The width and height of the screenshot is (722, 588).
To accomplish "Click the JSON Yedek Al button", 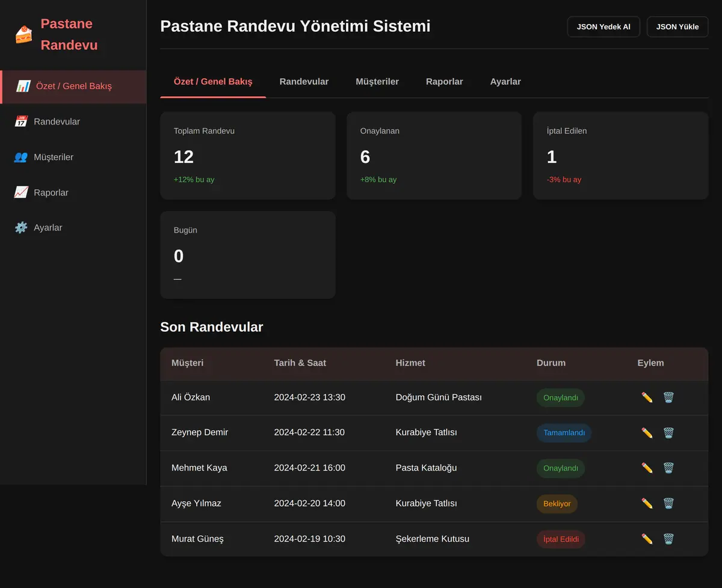I will pos(603,26).
